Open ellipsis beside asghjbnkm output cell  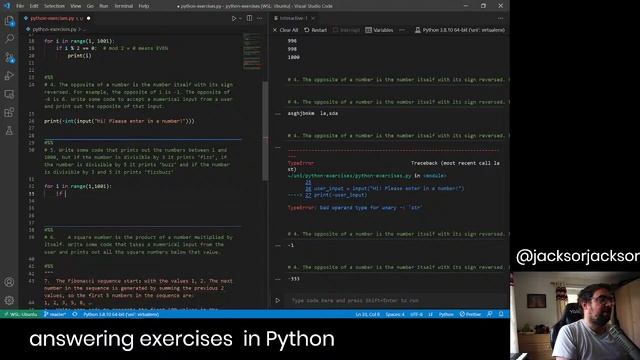click(x=278, y=114)
